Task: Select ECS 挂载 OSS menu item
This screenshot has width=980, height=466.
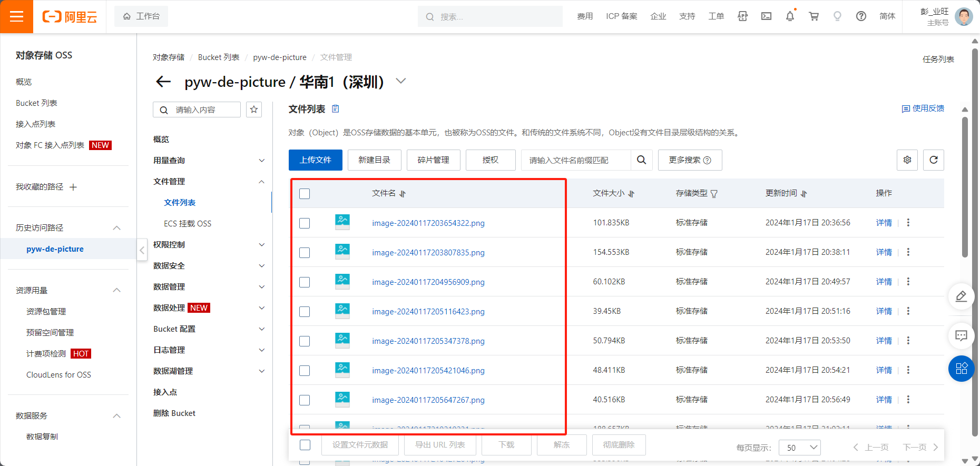Action: (188, 224)
